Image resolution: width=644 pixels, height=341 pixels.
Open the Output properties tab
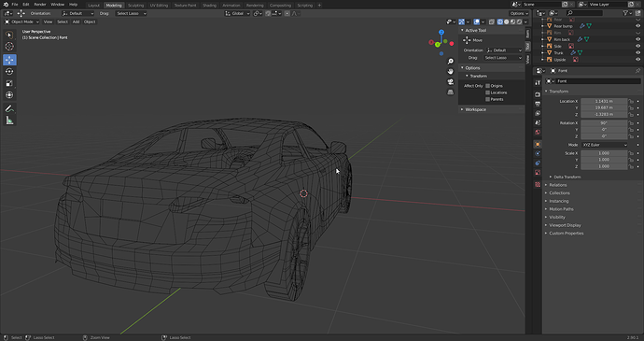(x=538, y=104)
